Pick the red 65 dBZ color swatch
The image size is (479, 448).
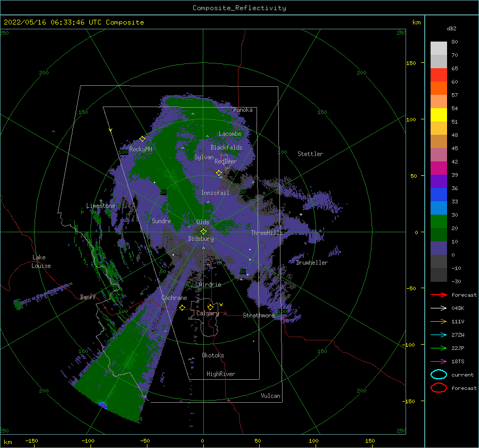click(439, 75)
